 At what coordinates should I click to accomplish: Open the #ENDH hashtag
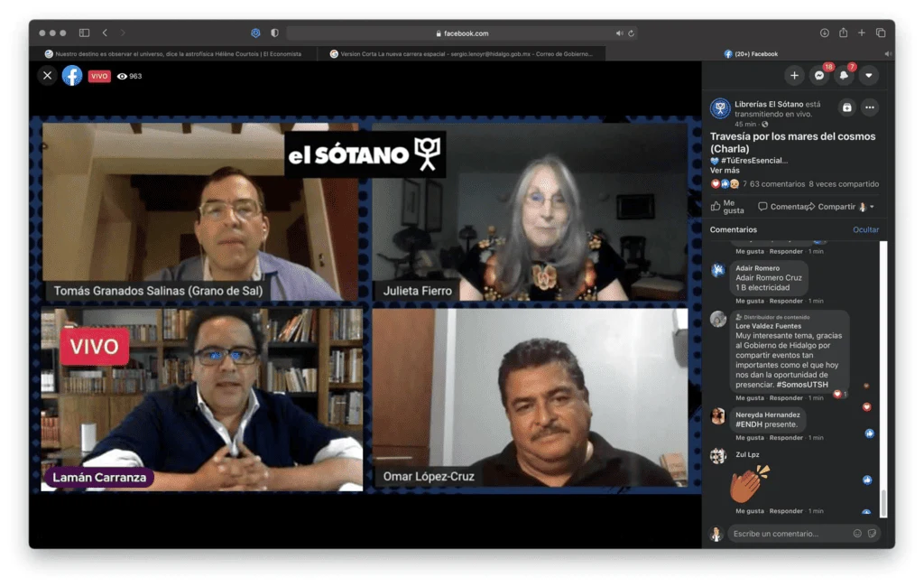pos(748,424)
